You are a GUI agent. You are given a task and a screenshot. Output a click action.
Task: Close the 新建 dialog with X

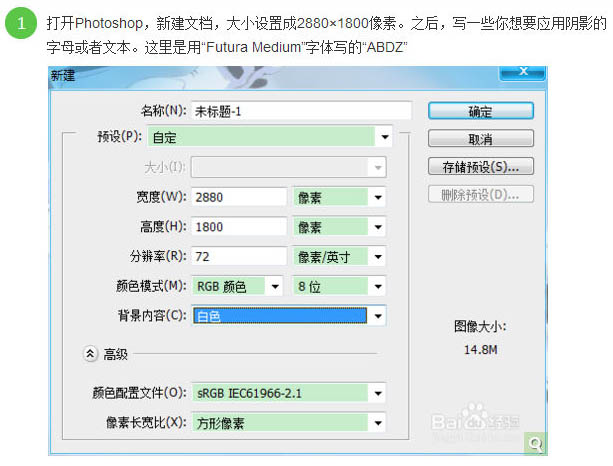(x=522, y=72)
